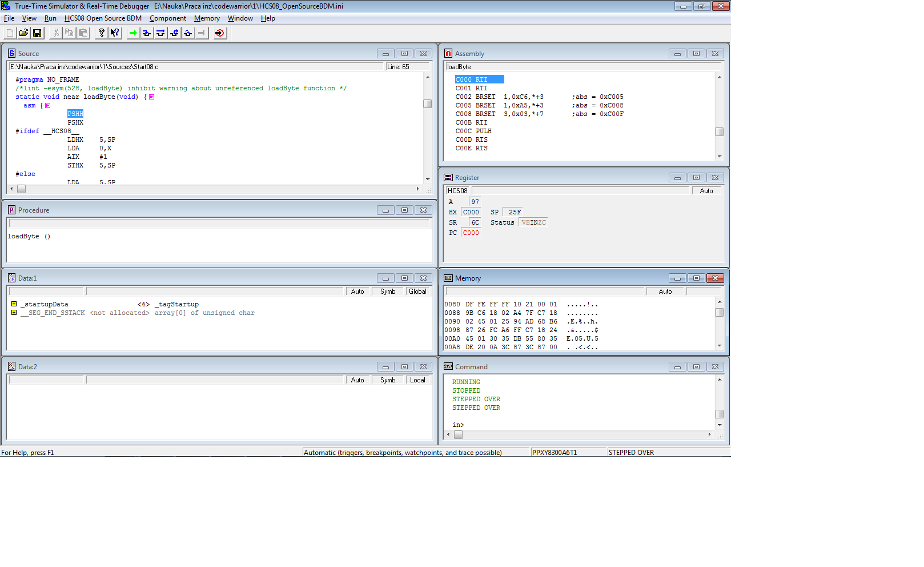
Task: Click Auto mode in Data:2 window
Action: pos(357,380)
